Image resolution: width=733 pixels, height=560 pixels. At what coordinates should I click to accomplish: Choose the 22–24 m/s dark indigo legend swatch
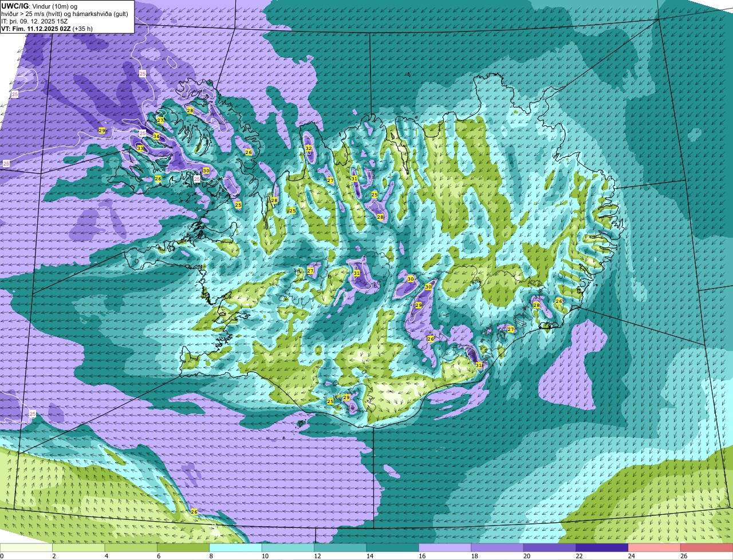click(x=602, y=548)
